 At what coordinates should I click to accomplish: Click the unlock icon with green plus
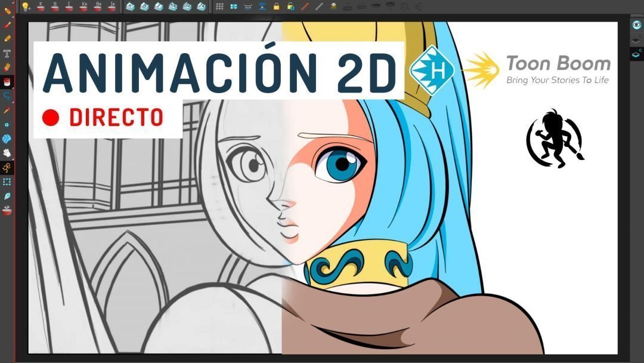(291, 7)
